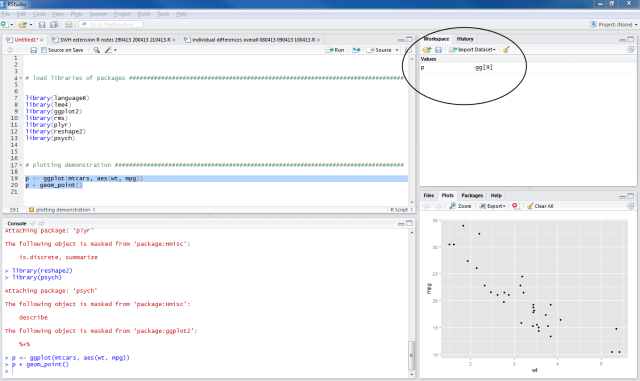Focus the Go to file/function search box
This screenshot has width=640, height=381.
pyautogui.click(x=111, y=25)
